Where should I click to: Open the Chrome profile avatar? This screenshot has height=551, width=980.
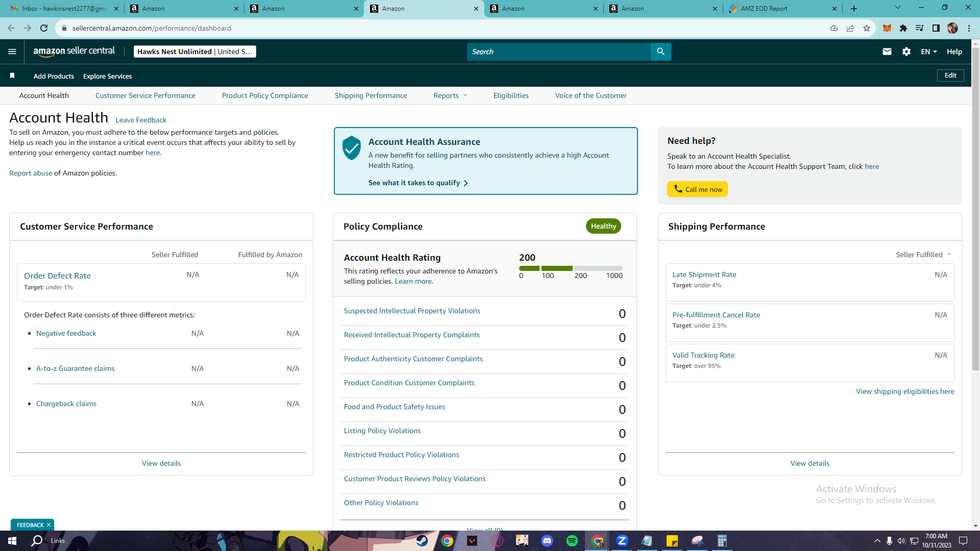click(x=952, y=28)
